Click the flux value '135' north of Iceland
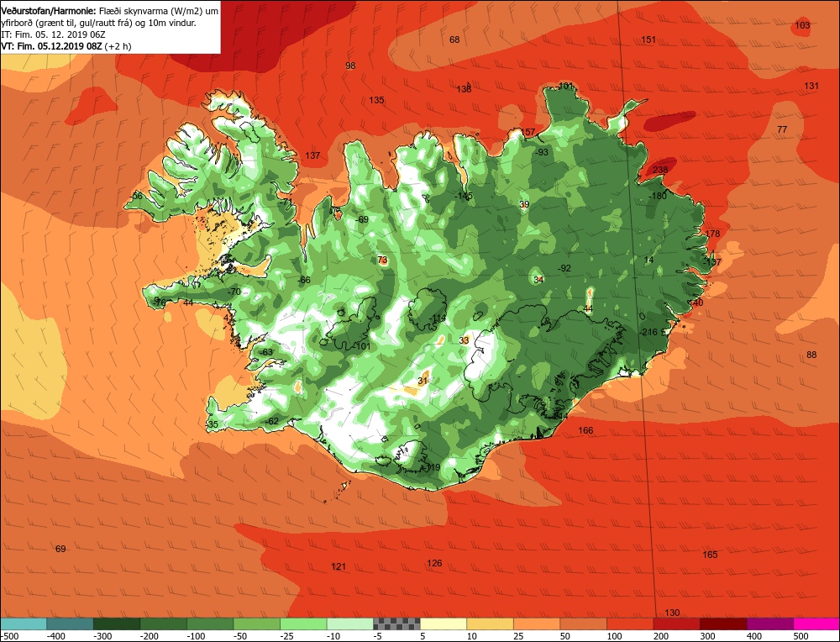The width and height of the screenshot is (840, 642). pos(376,100)
